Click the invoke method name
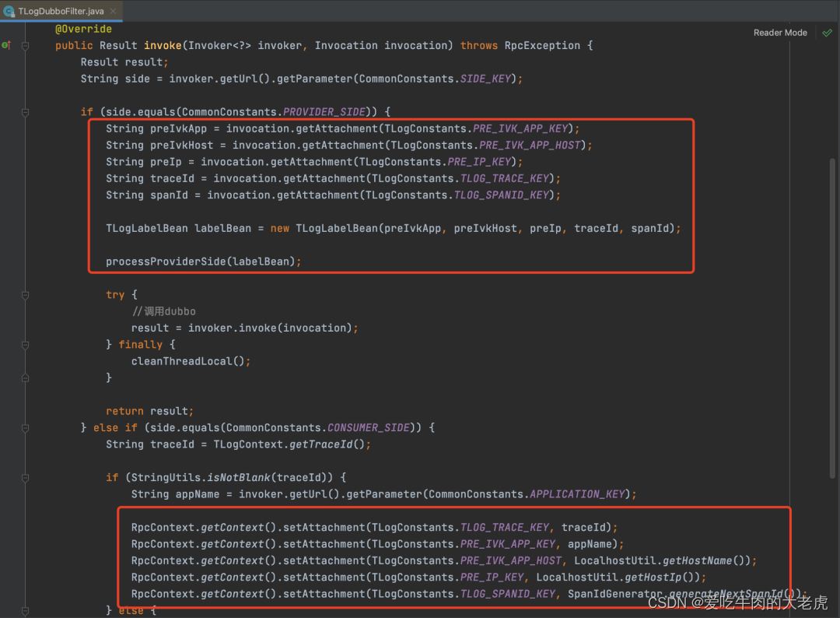Image resolution: width=840 pixels, height=618 pixels. click(x=163, y=46)
